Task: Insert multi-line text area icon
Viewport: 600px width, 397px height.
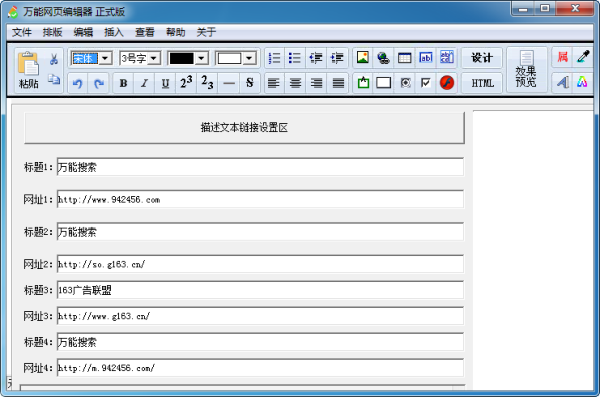Action: [447, 57]
